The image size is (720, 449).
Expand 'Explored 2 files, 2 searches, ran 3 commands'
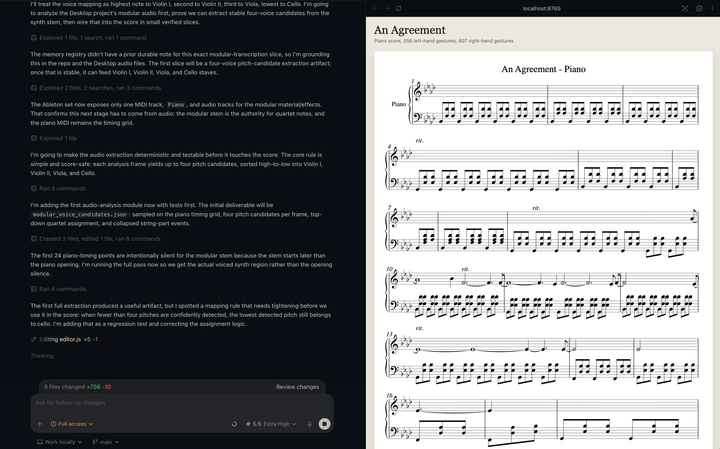click(x=96, y=88)
